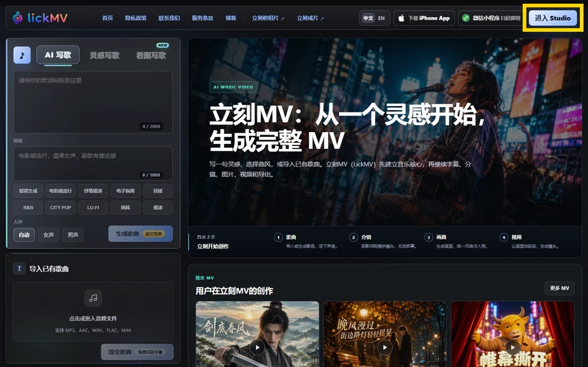This screenshot has height=367, width=588.
Task: Open 立刻成片 external link
Action: pos(310,18)
